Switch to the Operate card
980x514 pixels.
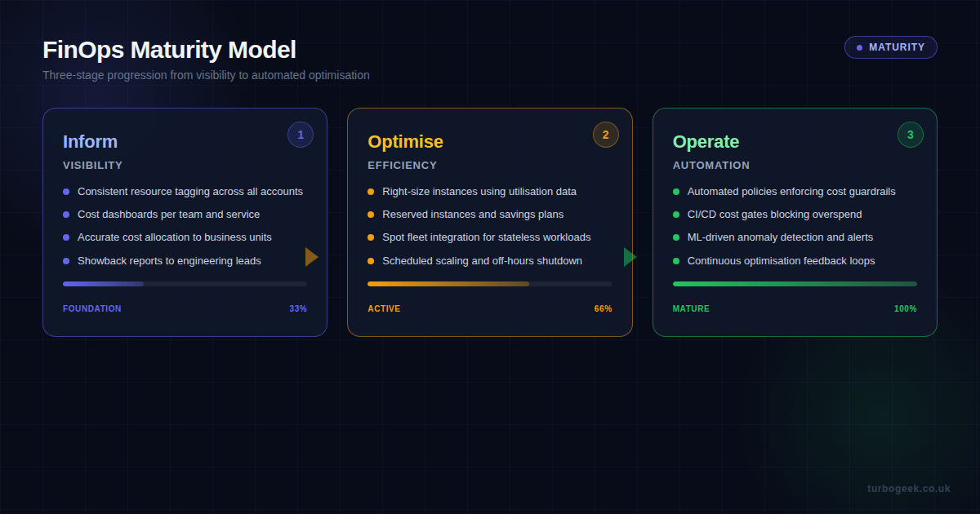tap(795, 222)
